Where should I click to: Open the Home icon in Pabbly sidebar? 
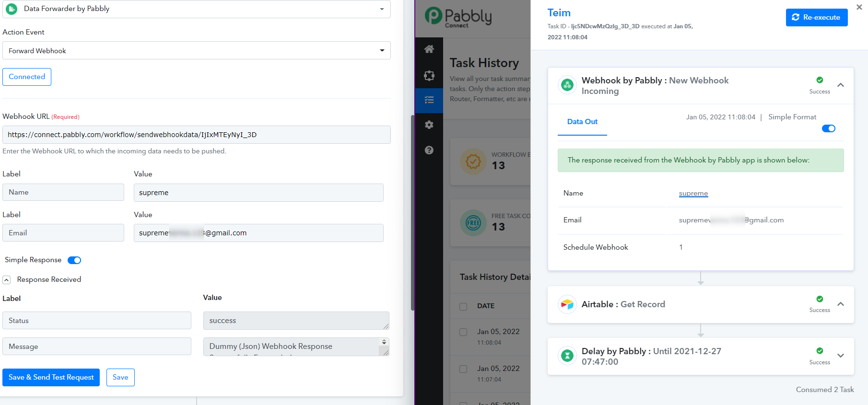coord(429,49)
